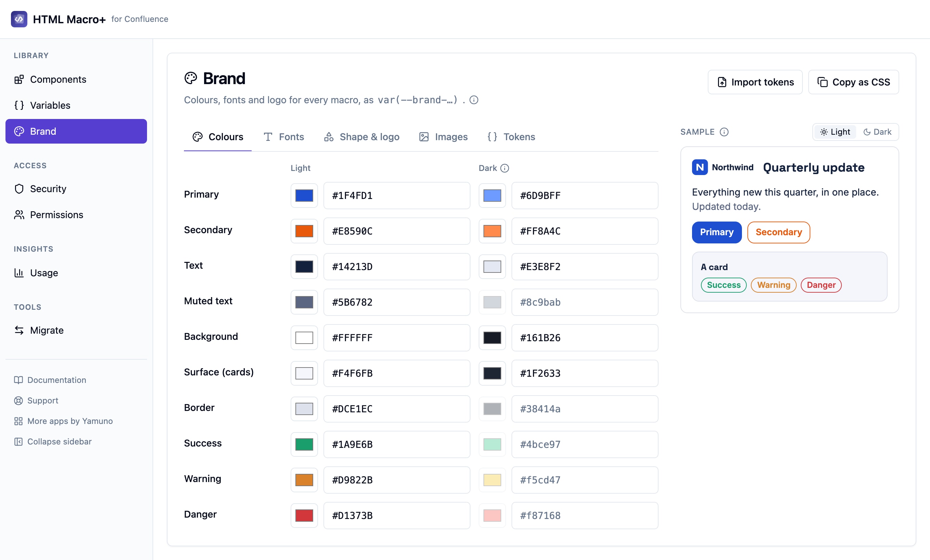Go to the Permissions page
This screenshot has width=930, height=560.
76,215
